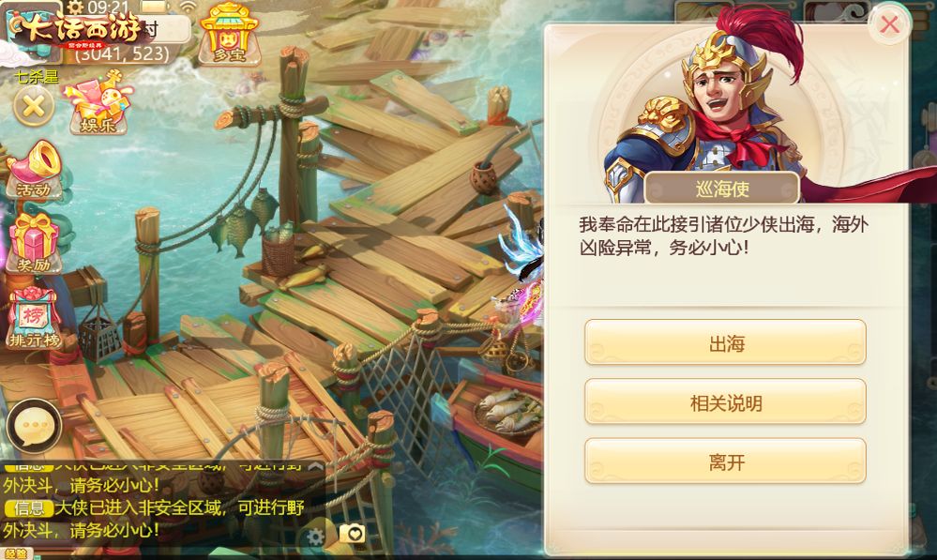Open the 多宝 shop icon
Viewport: 937px width, 560px height.
pos(230,34)
